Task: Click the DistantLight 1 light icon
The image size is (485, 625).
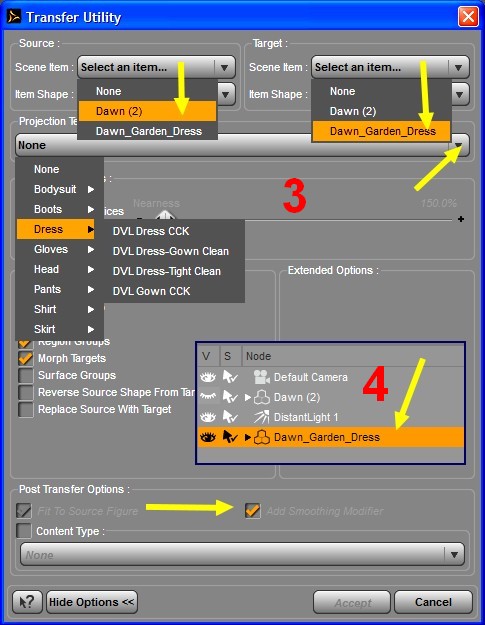Action: tap(261, 417)
